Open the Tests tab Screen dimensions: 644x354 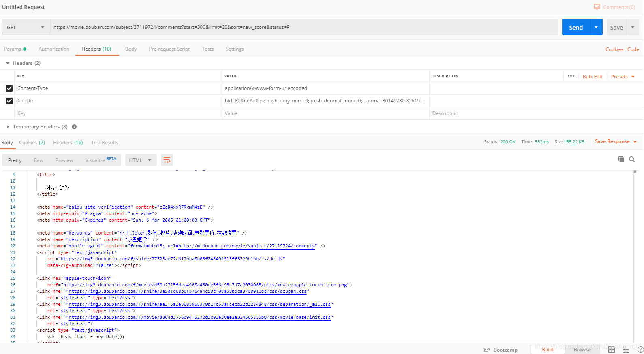click(x=208, y=49)
